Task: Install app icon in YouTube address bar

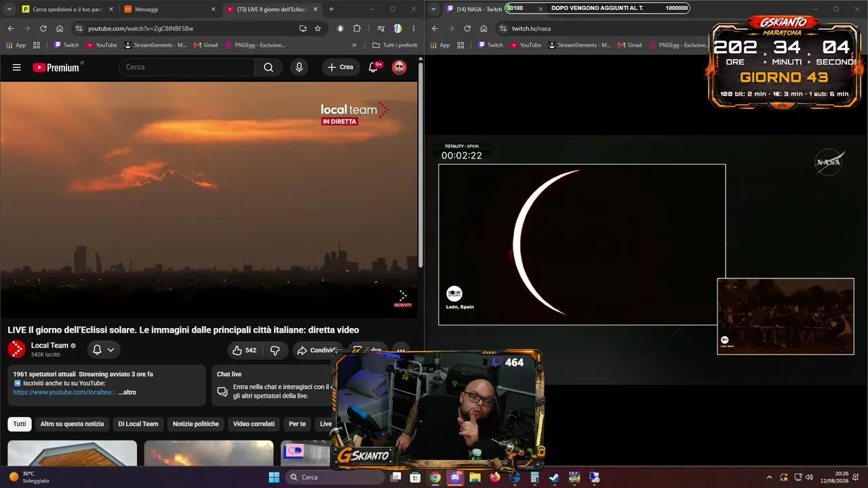Action: tap(302, 28)
